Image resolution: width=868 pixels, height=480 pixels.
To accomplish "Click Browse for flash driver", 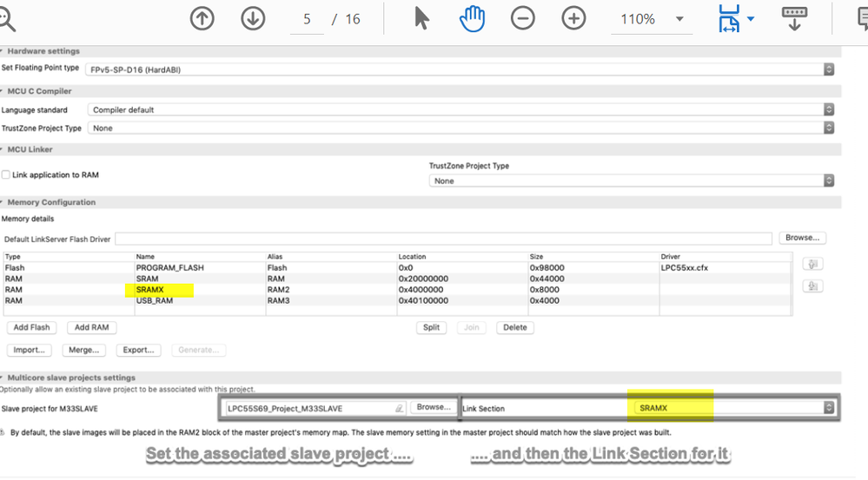I will tap(802, 238).
